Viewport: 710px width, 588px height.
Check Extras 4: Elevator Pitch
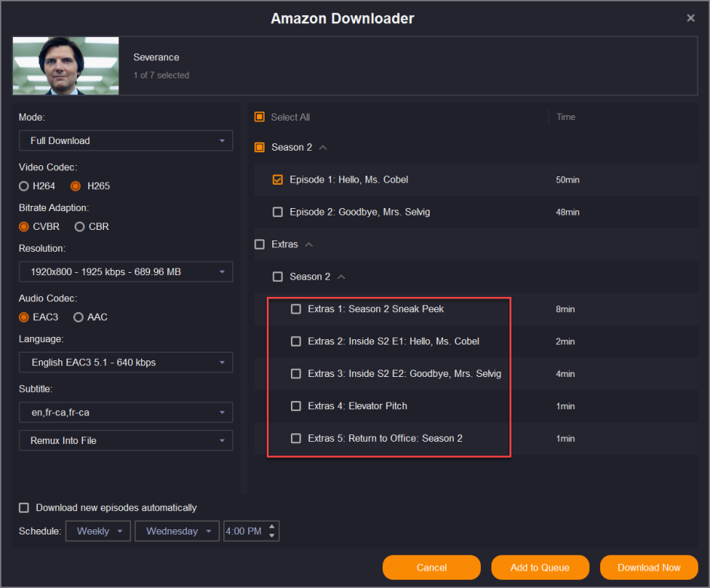[295, 406]
